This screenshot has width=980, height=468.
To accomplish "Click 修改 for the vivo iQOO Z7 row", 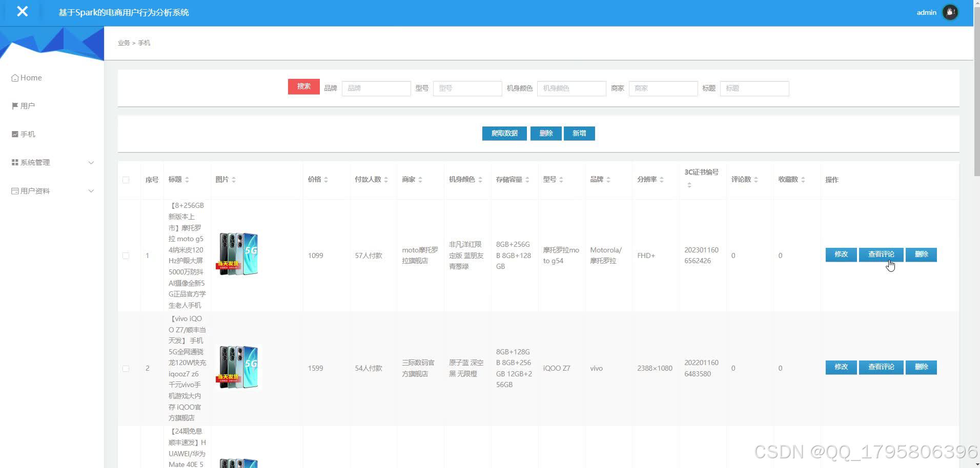I will [841, 367].
